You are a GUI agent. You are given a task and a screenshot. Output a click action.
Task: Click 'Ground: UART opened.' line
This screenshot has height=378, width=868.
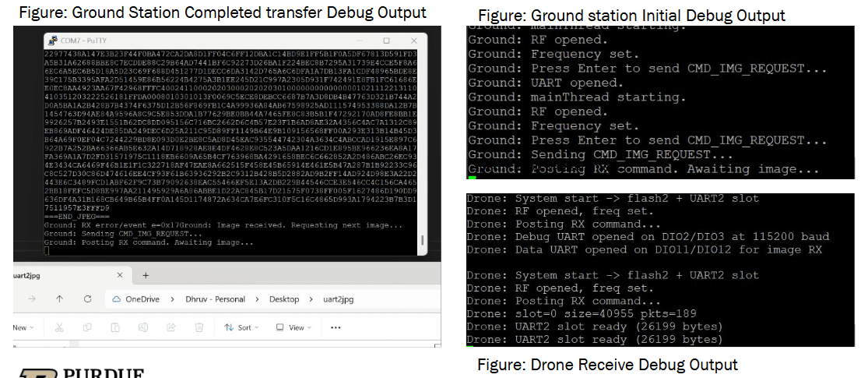tap(545, 83)
